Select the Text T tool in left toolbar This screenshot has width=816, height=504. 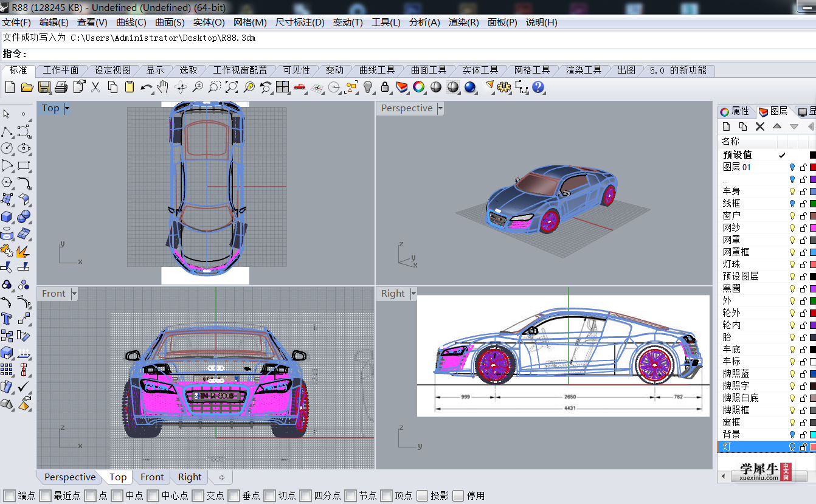click(x=7, y=318)
